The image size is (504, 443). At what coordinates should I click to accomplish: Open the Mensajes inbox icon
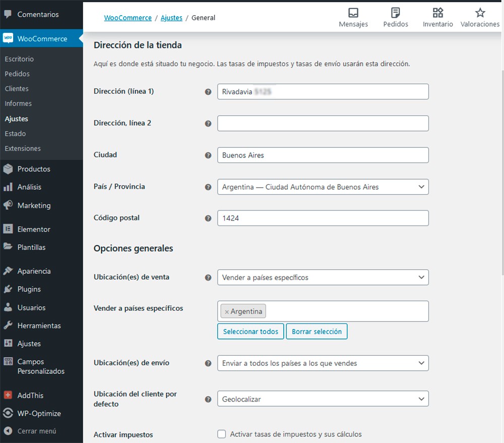[353, 13]
